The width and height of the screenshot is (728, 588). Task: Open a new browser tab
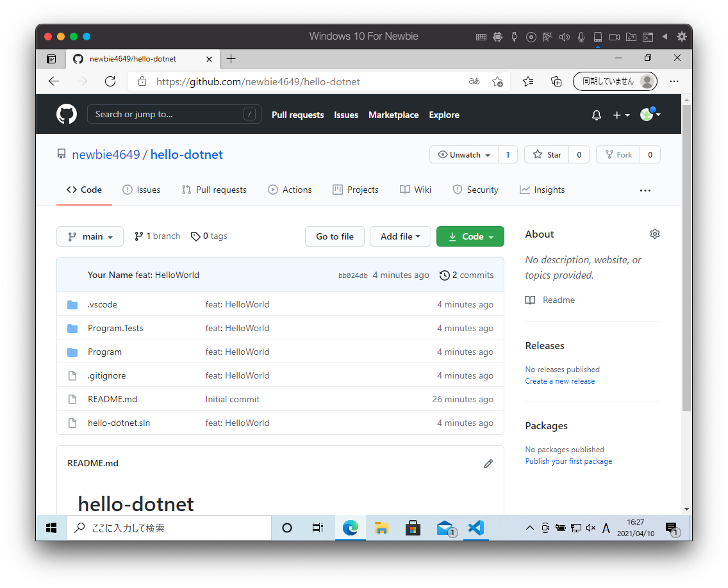[x=231, y=59]
